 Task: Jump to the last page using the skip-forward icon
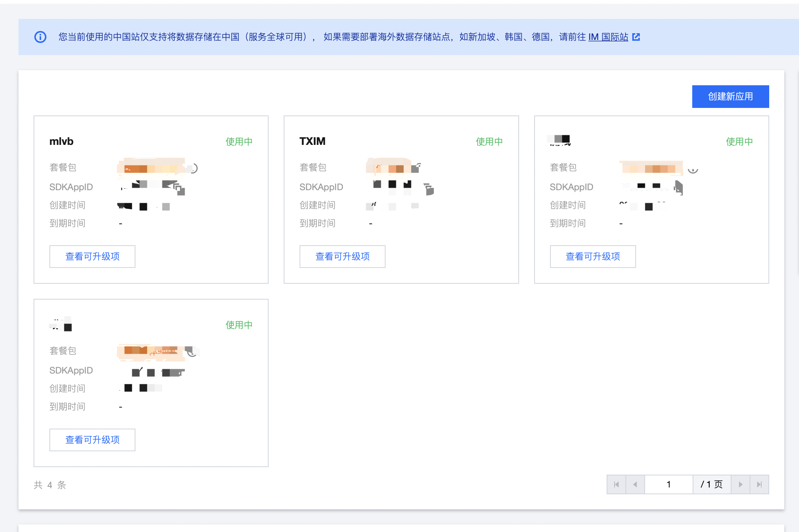pyautogui.click(x=759, y=484)
